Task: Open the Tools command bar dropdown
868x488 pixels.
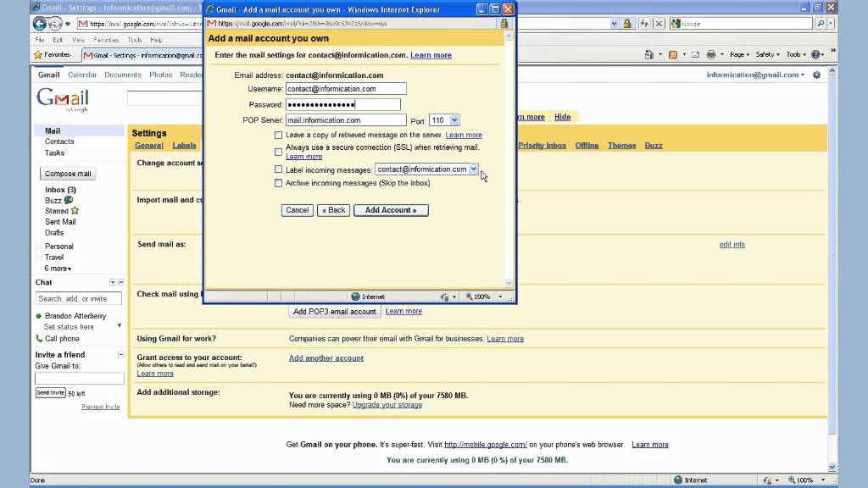Action: (796, 55)
